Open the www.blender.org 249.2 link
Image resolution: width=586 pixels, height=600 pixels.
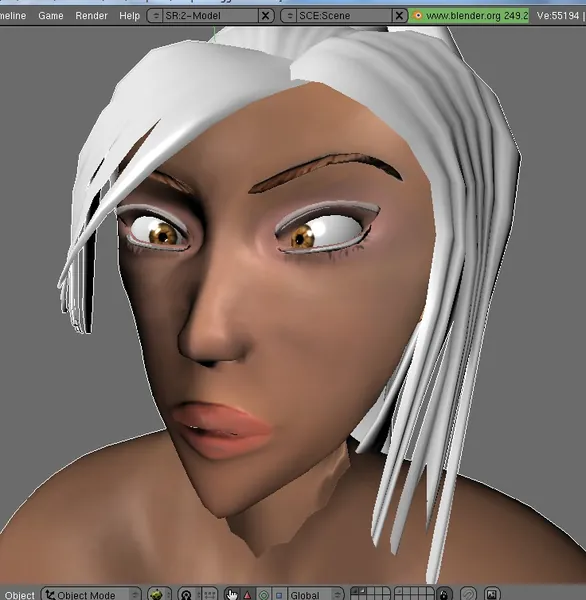click(x=477, y=16)
